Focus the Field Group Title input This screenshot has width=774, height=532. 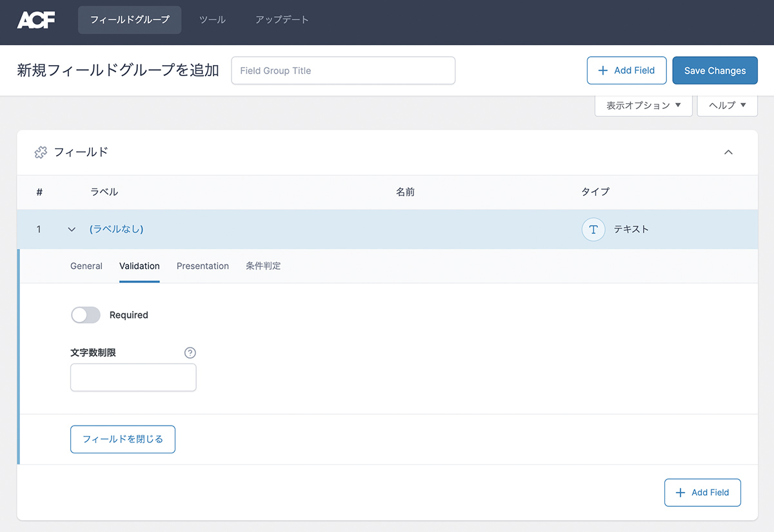(x=343, y=71)
